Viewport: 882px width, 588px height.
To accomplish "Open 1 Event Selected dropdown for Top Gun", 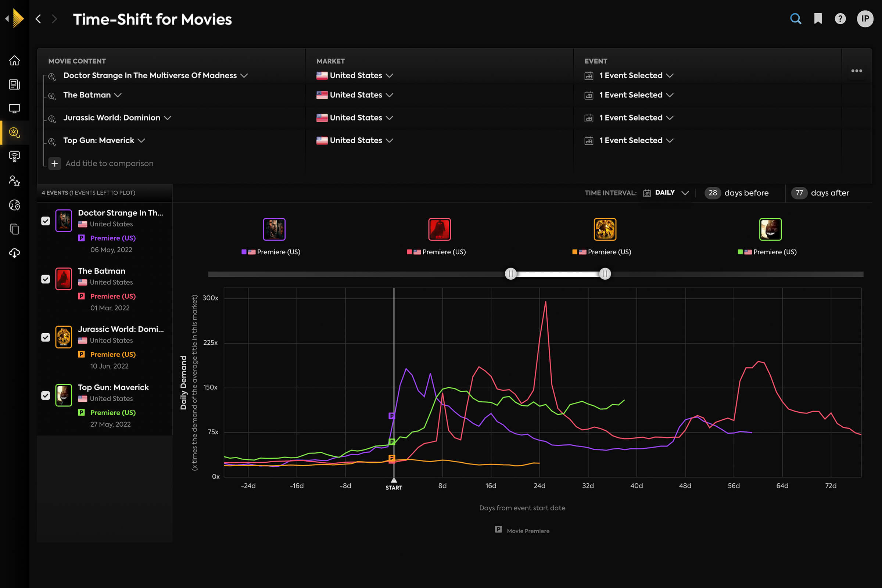I will tap(637, 140).
